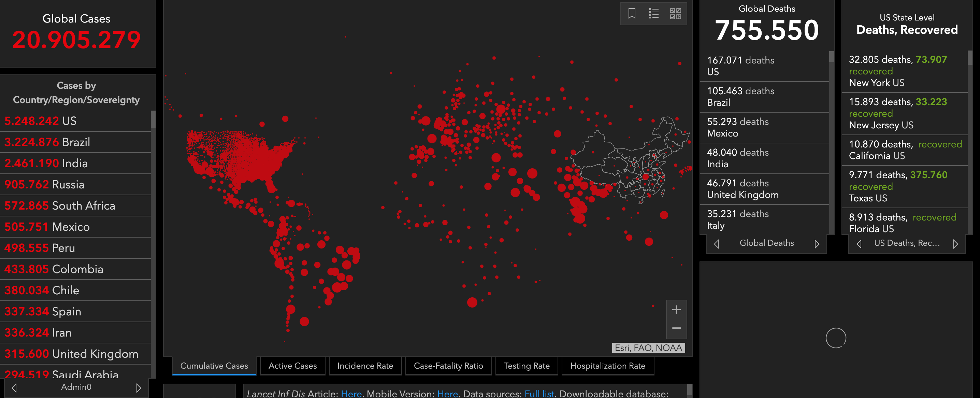Open the Hospitalization Rate tab
Image resolution: width=980 pixels, height=398 pixels.
[608, 366]
